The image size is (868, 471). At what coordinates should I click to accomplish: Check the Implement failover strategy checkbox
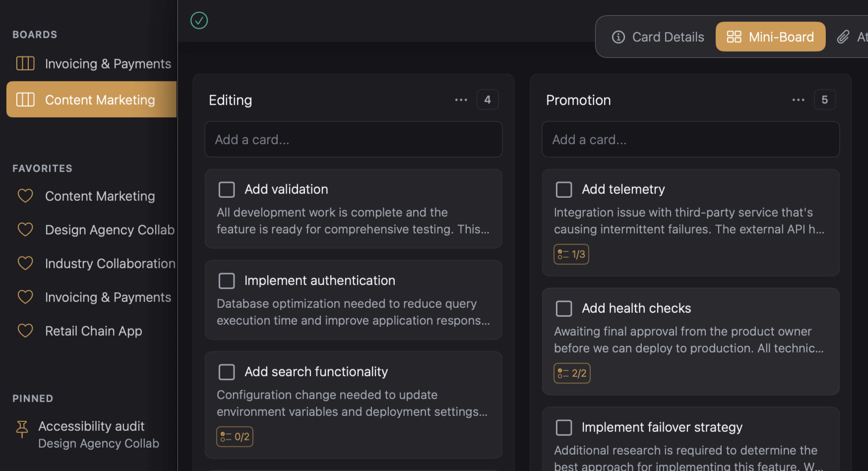(564, 427)
